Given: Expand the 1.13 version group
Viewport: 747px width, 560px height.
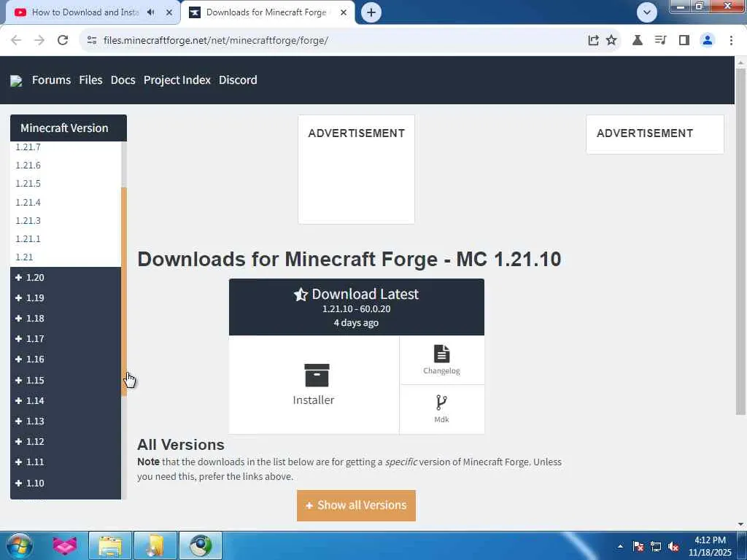Looking at the screenshot, I should pyautogui.click(x=65, y=421).
